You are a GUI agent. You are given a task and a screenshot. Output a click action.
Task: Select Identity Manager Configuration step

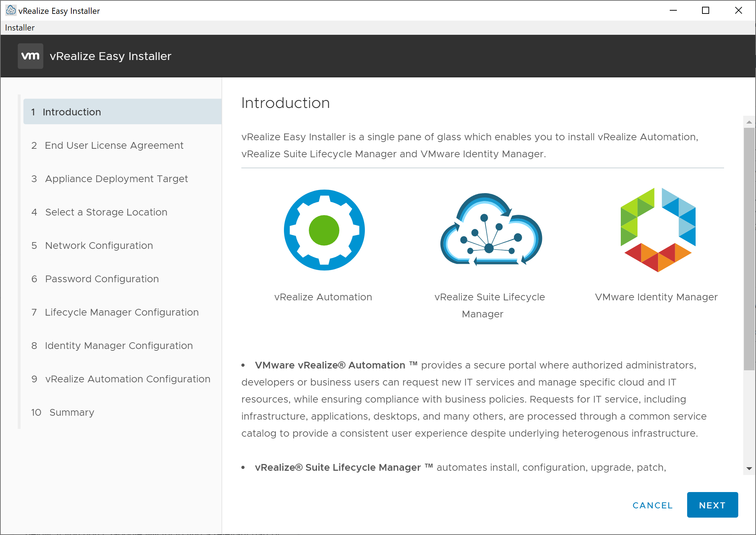coord(119,346)
